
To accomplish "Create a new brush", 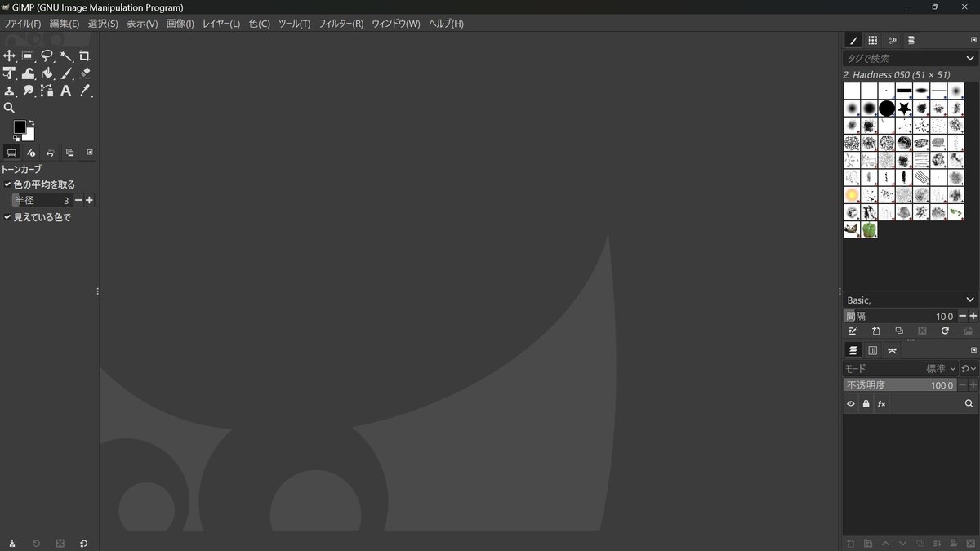I will pos(875,331).
